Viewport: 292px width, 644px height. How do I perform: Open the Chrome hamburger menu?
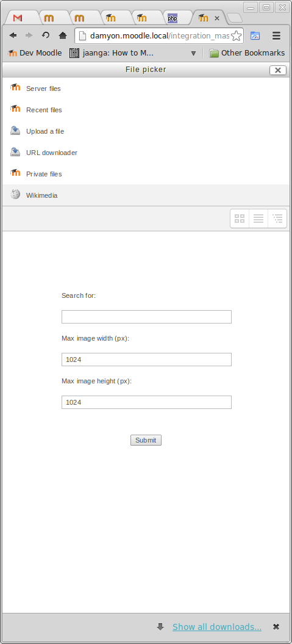tap(276, 36)
